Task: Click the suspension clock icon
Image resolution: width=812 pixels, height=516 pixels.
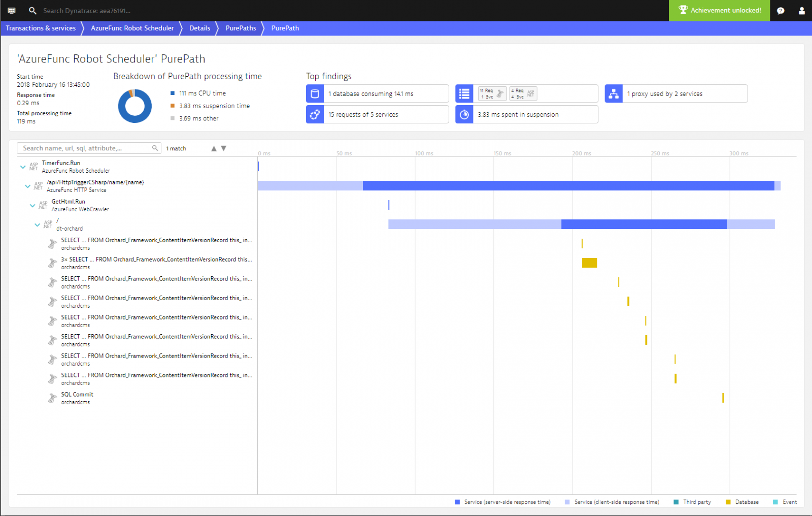Action: (x=464, y=115)
